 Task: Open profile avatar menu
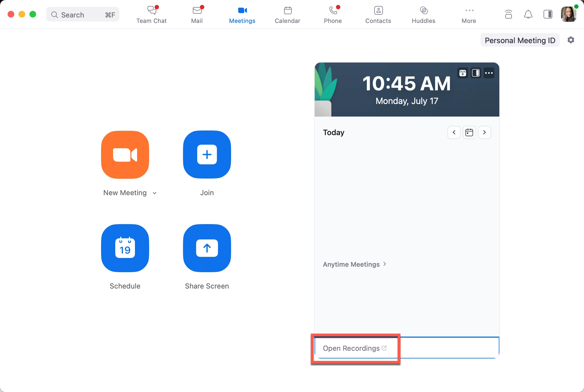568,14
